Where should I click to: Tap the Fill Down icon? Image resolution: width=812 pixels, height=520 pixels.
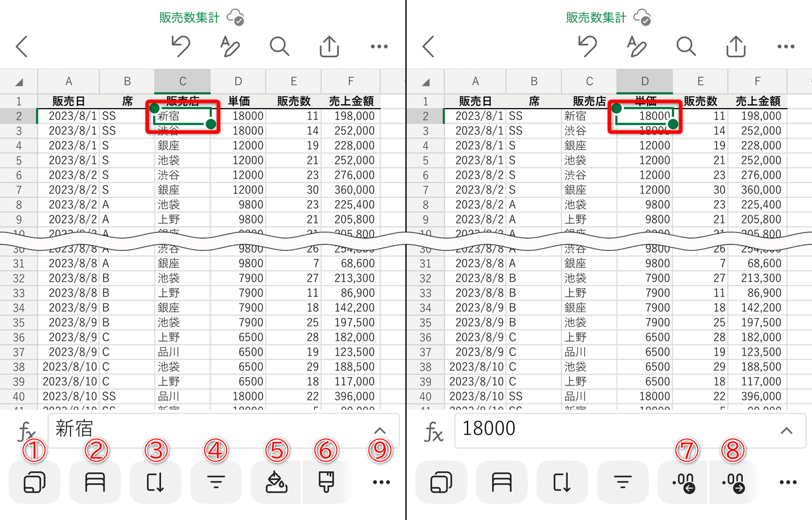click(x=155, y=481)
